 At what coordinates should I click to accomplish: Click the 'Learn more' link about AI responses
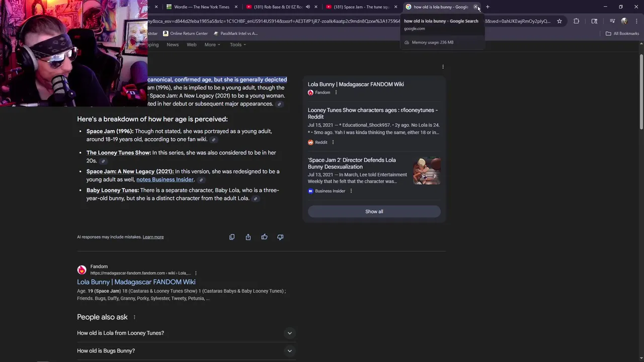[x=153, y=237]
